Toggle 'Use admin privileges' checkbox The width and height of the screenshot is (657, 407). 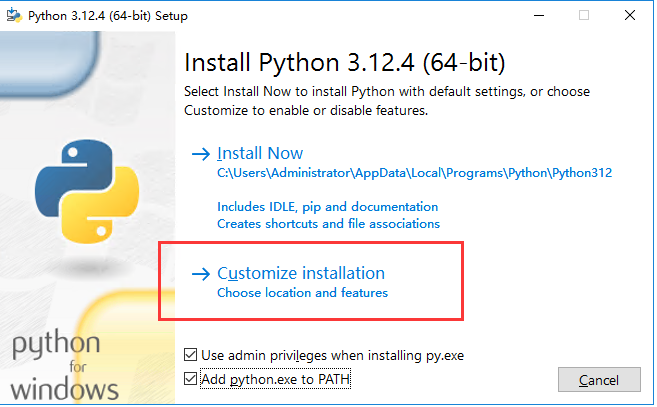190,355
